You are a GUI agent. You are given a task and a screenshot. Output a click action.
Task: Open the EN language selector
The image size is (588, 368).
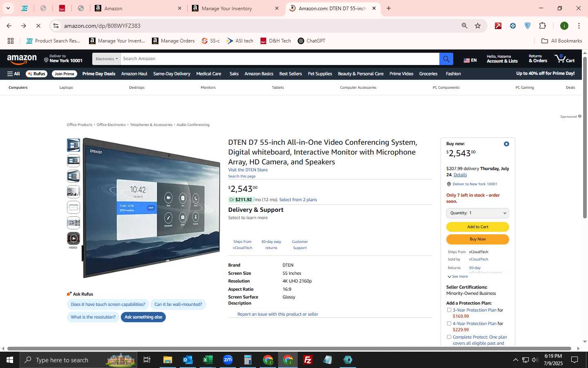[x=470, y=60]
